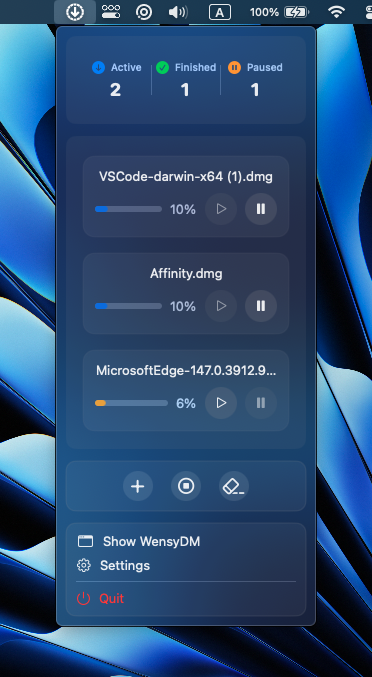The image size is (372, 677).
Task: Click resume button on VSCode-darwin-x64 download
Action: [221, 209]
